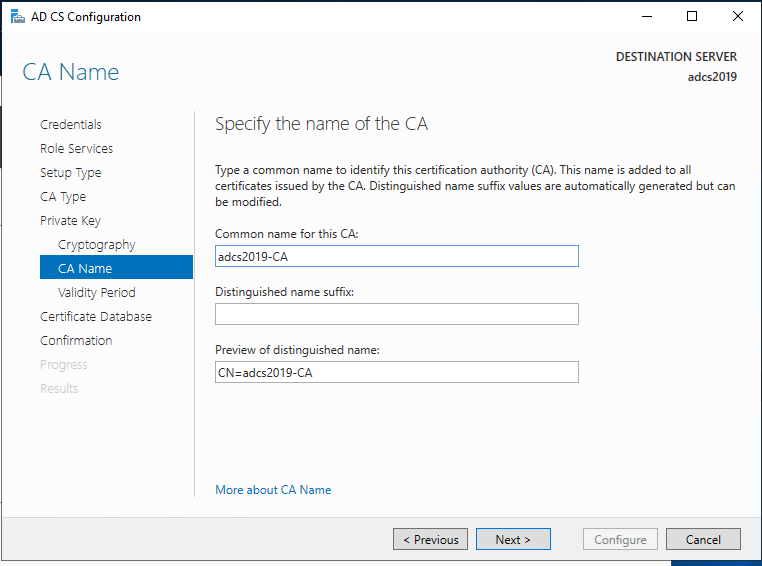Open the Private Key section
This screenshot has width=762, height=566.
point(70,221)
